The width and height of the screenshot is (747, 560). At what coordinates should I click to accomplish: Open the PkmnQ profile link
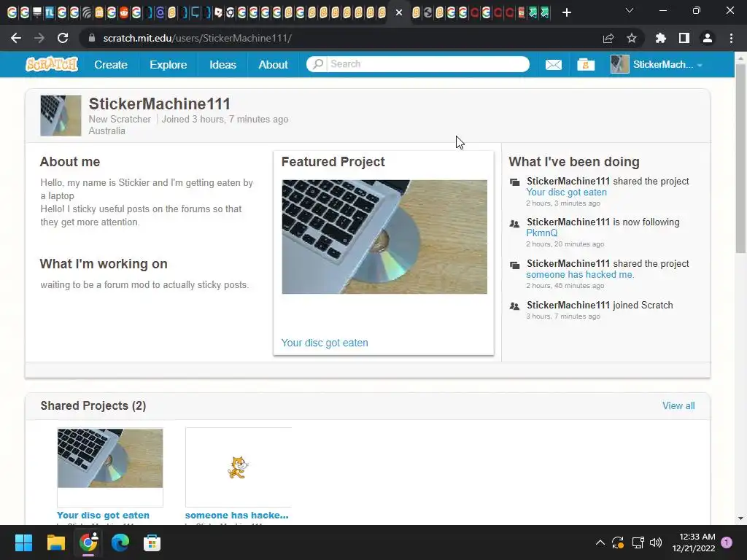point(542,233)
